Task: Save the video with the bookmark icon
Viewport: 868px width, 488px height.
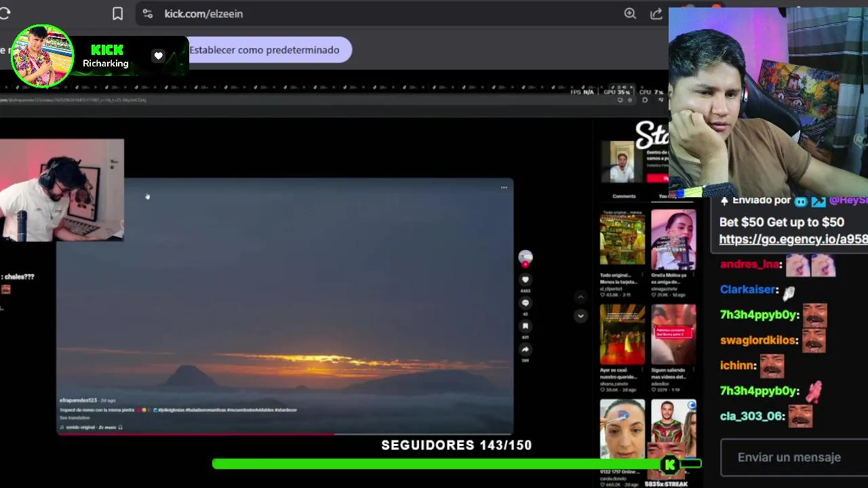Action: coord(525,326)
